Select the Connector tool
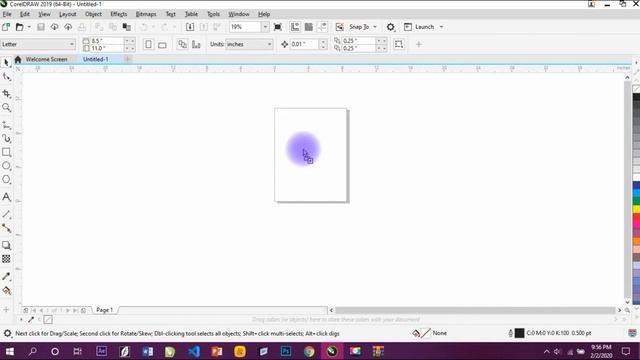 pyautogui.click(x=6, y=228)
